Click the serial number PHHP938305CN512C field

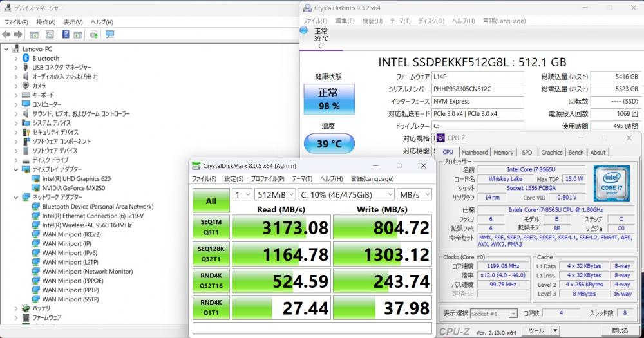[478, 89]
